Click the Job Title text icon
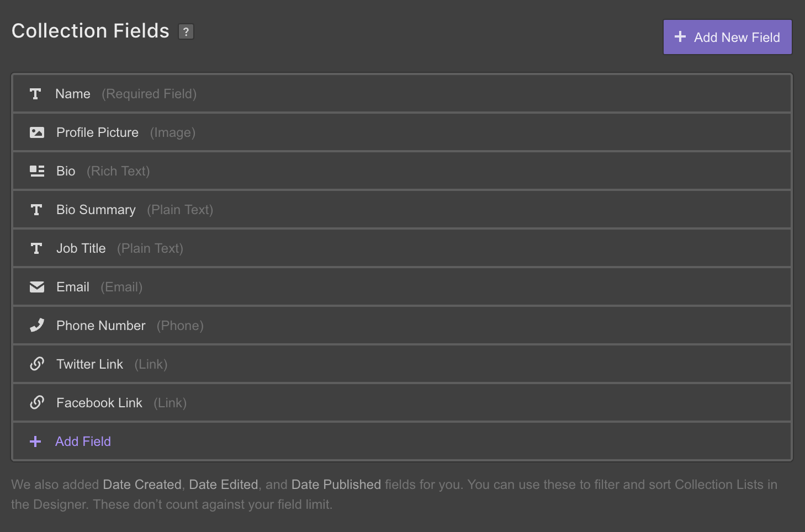Image resolution: width=805 pixels, height=532 pixels. [x=36, y=248]
